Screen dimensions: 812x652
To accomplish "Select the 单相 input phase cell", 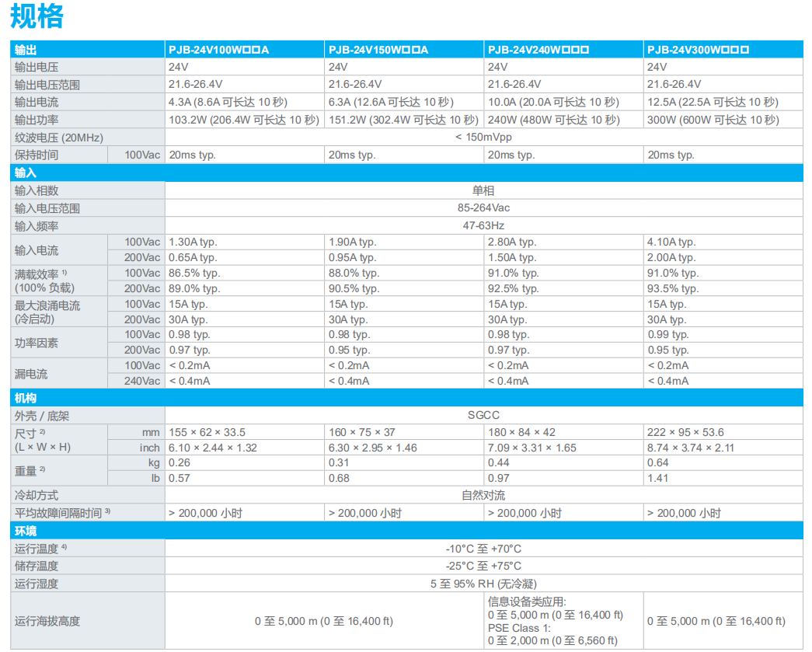I will [x=483, y=190].
